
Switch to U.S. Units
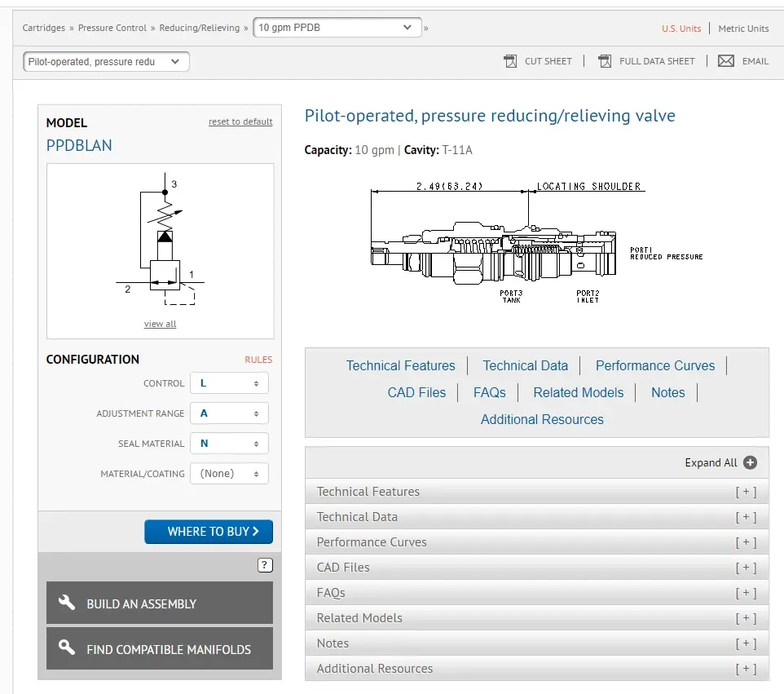click(681, 29)
